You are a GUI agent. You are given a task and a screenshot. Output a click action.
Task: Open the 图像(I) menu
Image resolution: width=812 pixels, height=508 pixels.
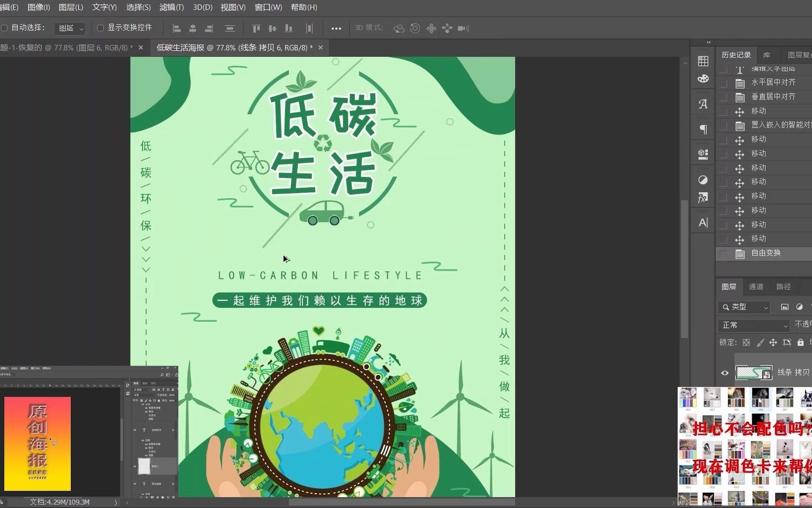pos(39,7)
